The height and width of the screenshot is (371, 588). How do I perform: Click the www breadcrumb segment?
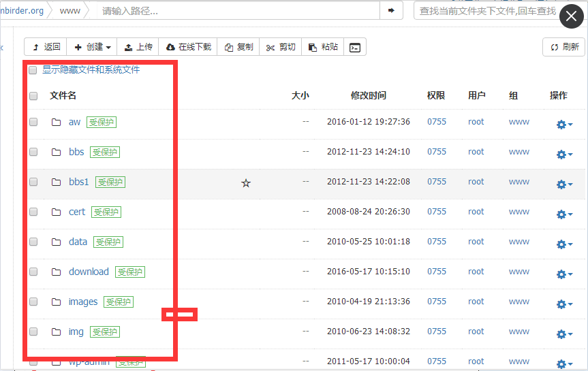tap(69, 11)
